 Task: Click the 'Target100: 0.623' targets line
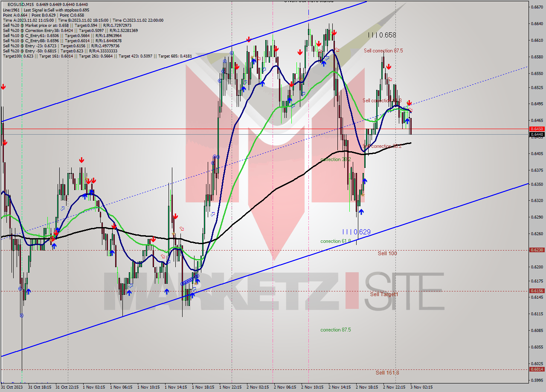tap(97, 56)
